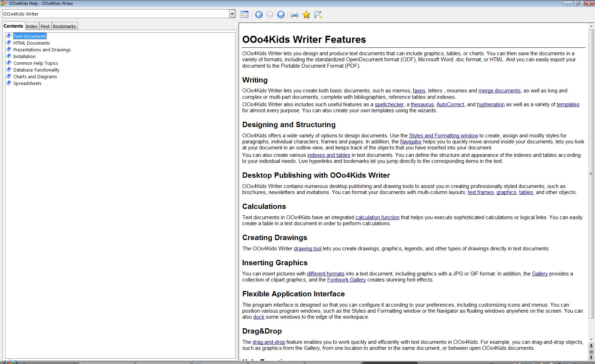Select Database Functionality entry
595x364 pixels.
pos(36,70)
